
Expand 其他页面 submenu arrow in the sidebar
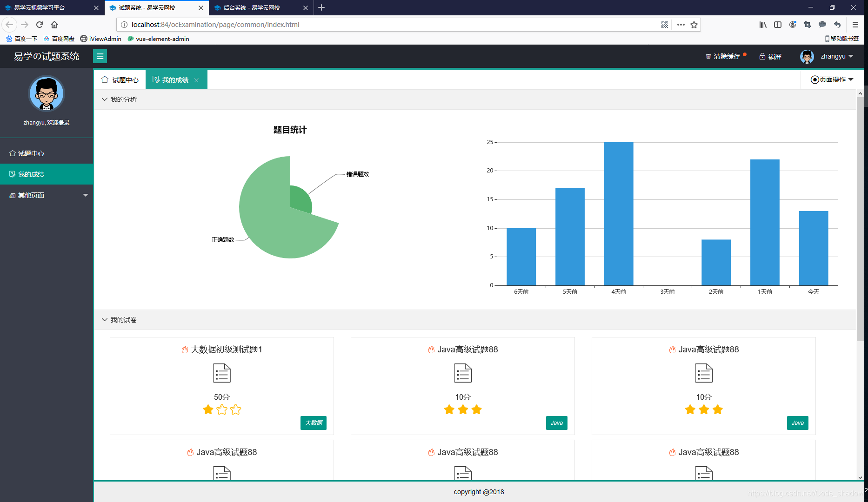[x=86, y=195]
